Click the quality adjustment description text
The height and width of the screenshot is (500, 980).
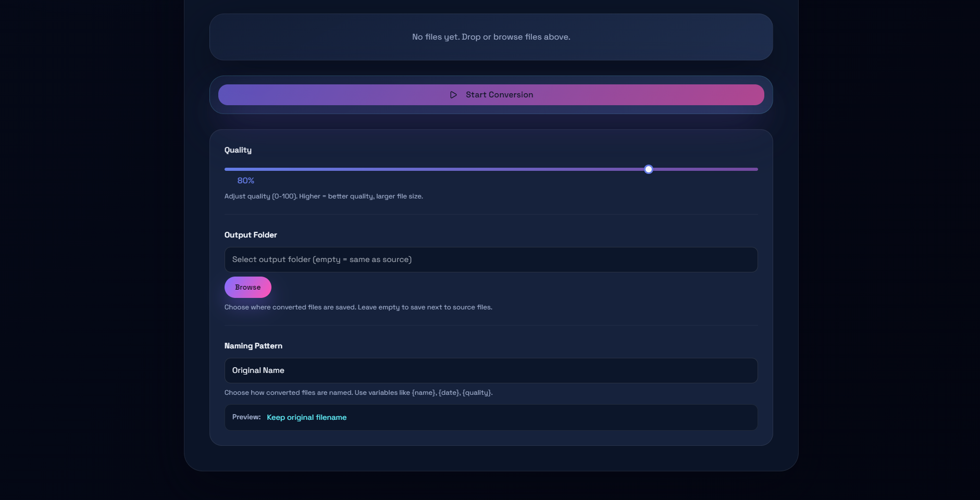click(x=324, y=196)
